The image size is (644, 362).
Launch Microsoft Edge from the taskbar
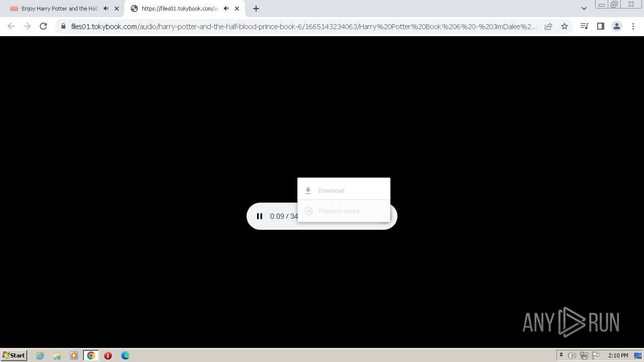coord(125,355)
